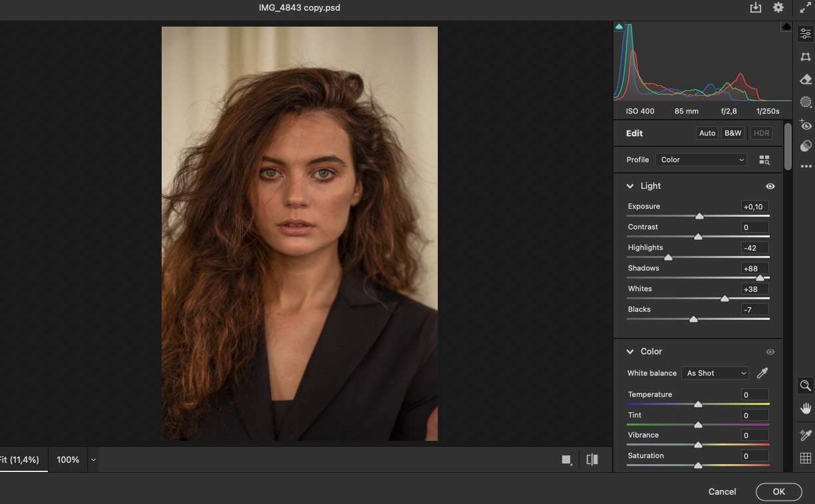Switch to B&W mode
Viewport: 815px width, 504px height.
(733, 133)
